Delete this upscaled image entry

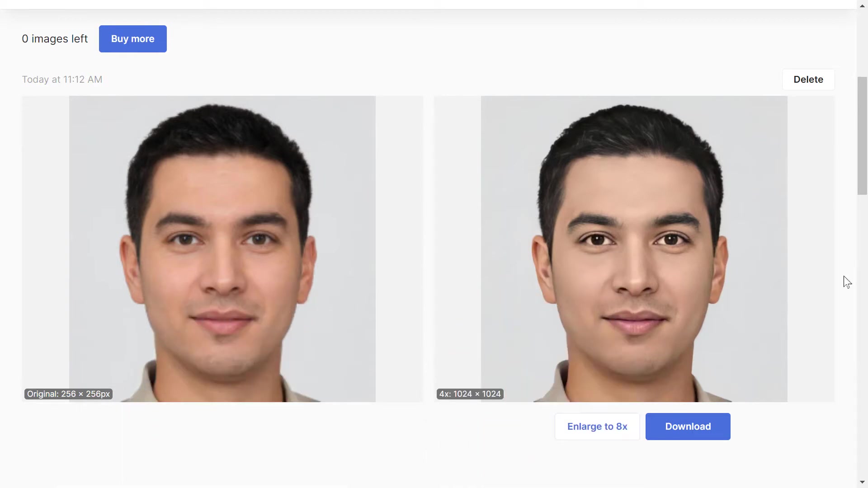pos(808,80)
